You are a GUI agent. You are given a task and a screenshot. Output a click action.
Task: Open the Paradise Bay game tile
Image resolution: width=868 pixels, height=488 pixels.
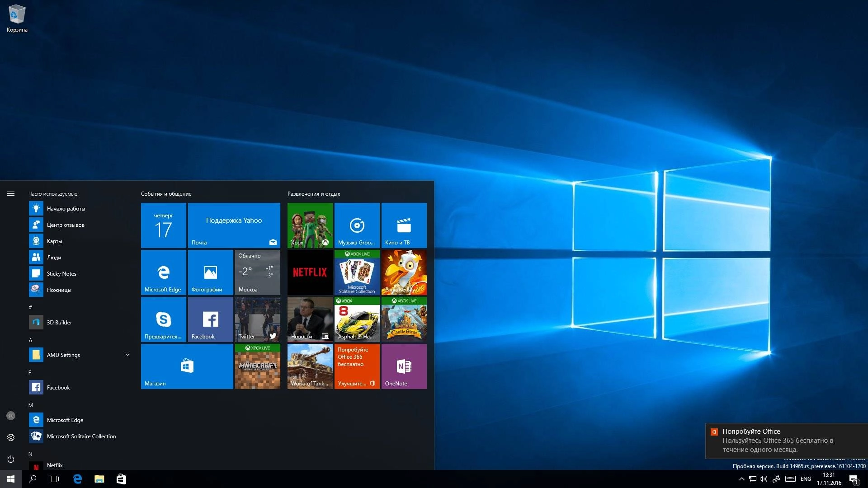[x=404, y=272]
